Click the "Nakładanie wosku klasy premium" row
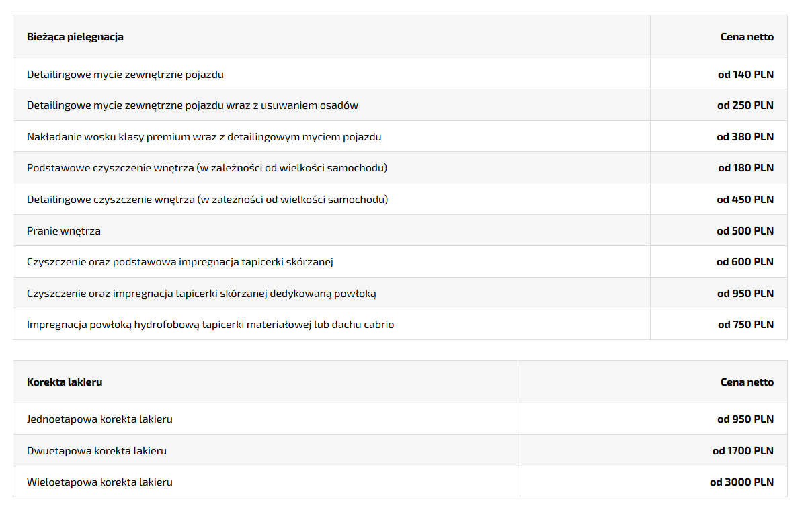The image size is (812, 508). pyautogui.click(x=204, y=137)
